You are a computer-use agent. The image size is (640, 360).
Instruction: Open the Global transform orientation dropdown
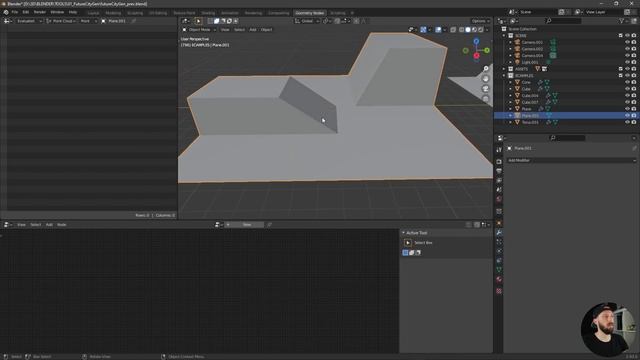[307, 21]
